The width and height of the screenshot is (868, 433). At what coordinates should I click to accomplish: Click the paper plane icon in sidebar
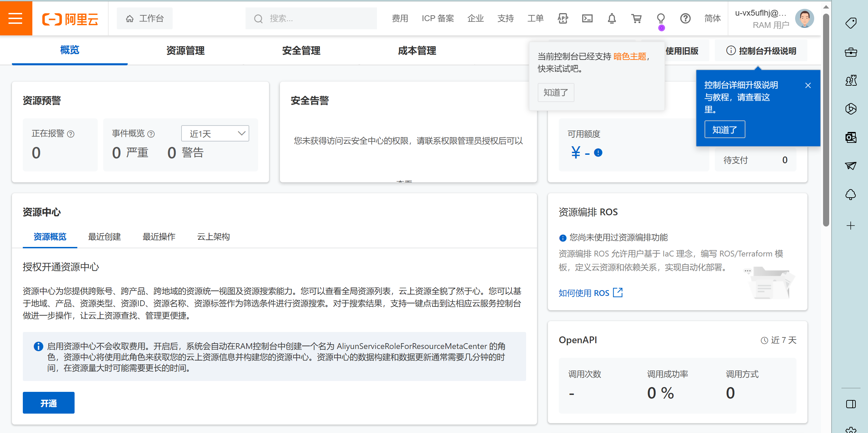(x=851, y=166)
